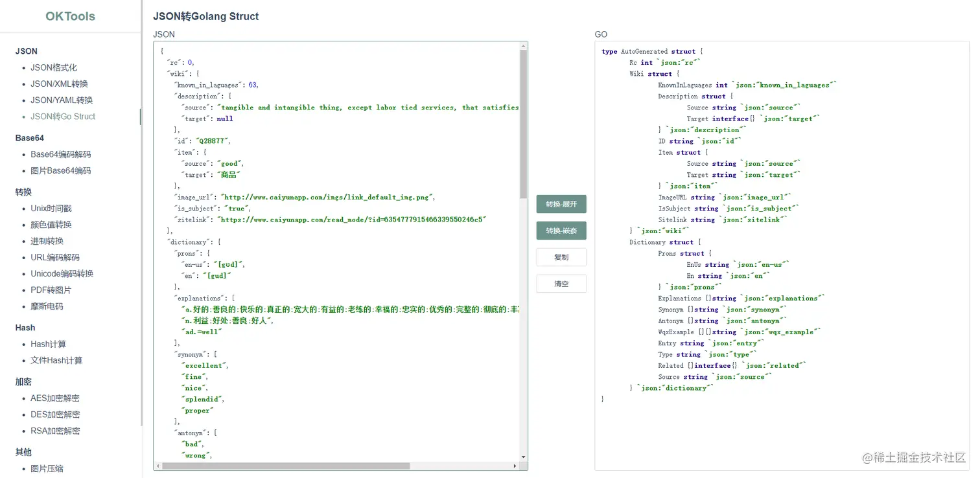Click the image_url value in JSON input
This screenshot has height=478, width=980.
327,197
